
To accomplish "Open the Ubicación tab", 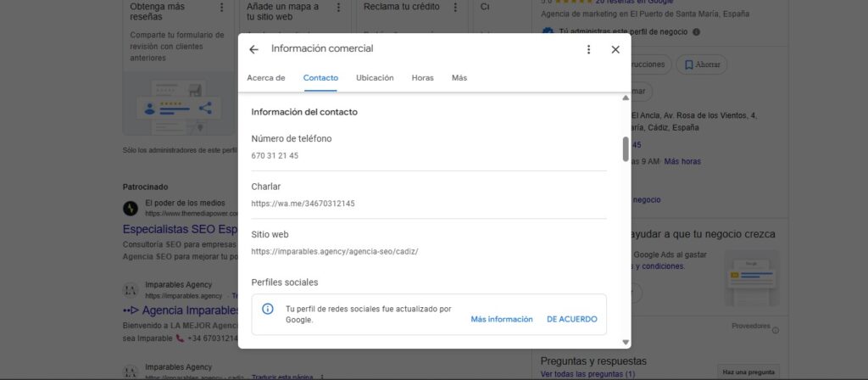I will tap(375, 78).
